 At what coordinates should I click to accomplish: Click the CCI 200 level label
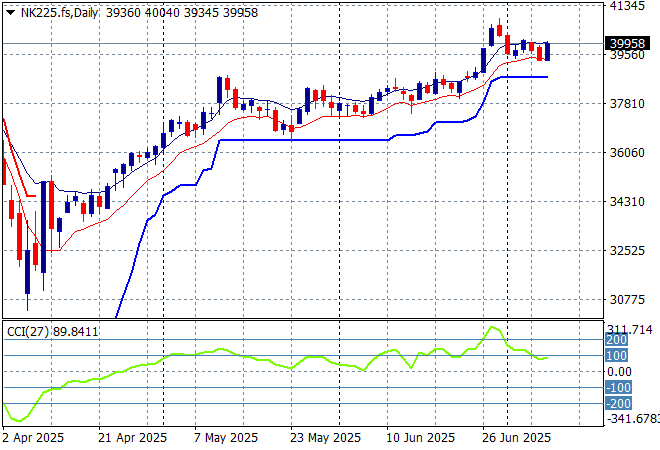(x=615, y=340)
